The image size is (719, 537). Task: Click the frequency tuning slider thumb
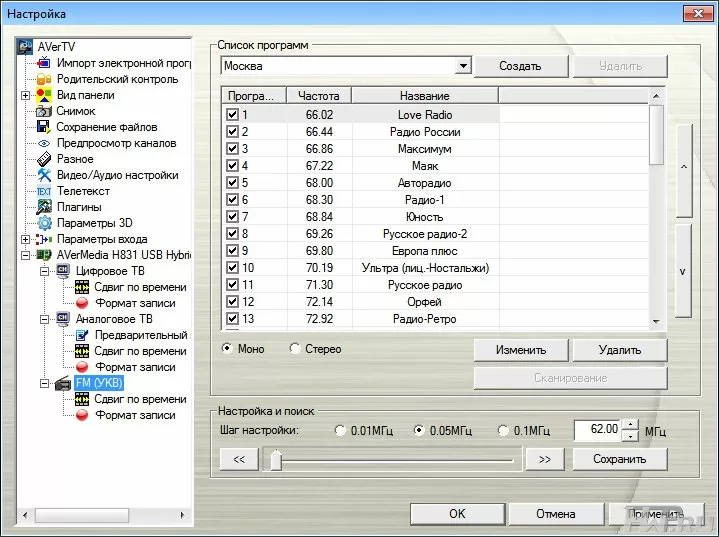click(x=275, y=459)
